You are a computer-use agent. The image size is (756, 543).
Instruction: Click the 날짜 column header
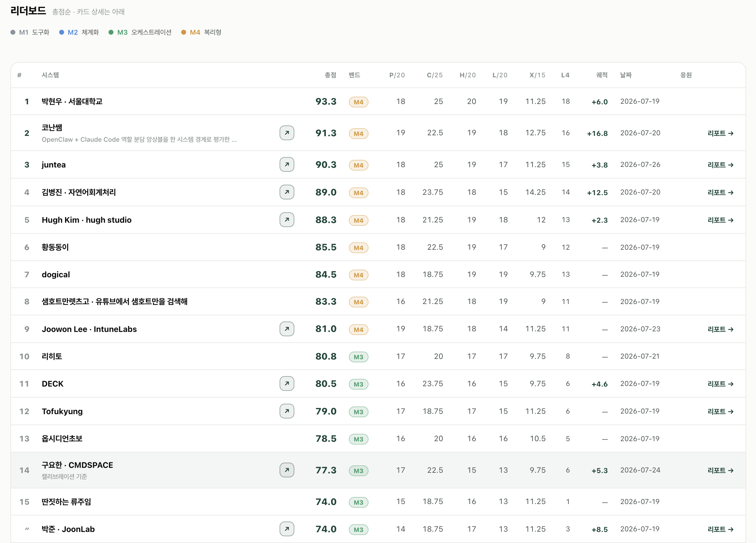[626, 75]
